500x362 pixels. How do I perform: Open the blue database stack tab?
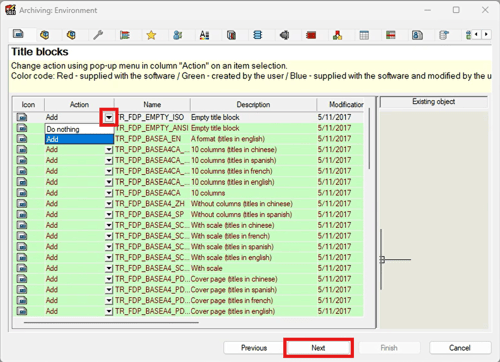click(257, 35)
